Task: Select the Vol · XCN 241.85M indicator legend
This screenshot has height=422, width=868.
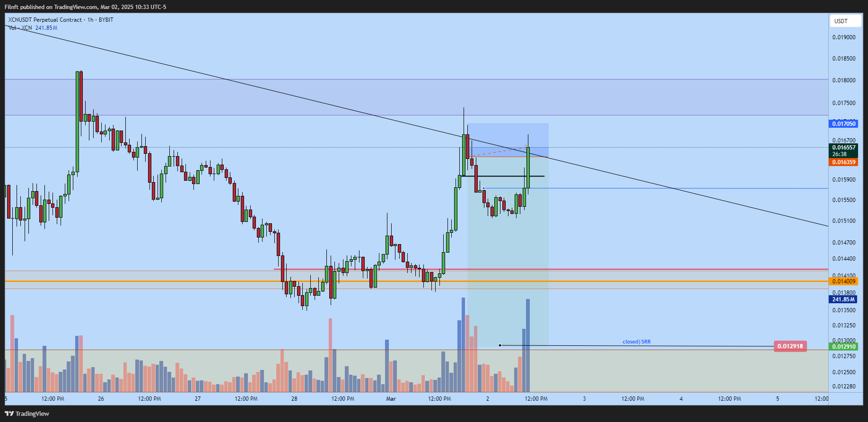Action: (33, 28)
